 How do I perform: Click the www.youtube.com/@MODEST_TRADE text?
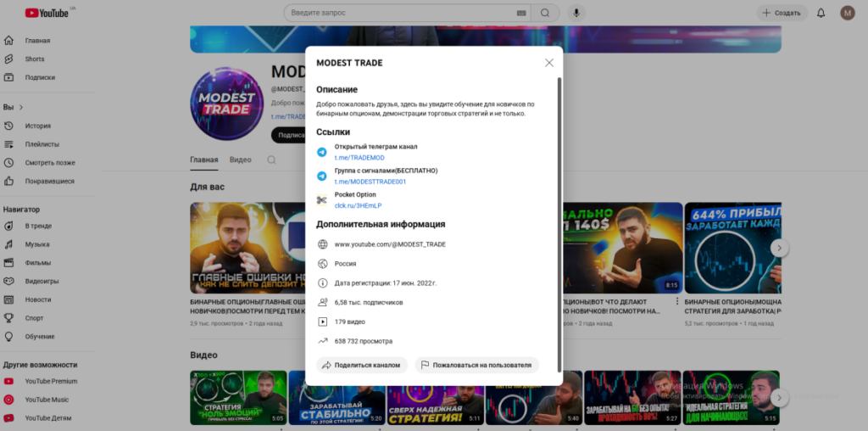click(x=390, y=244)
